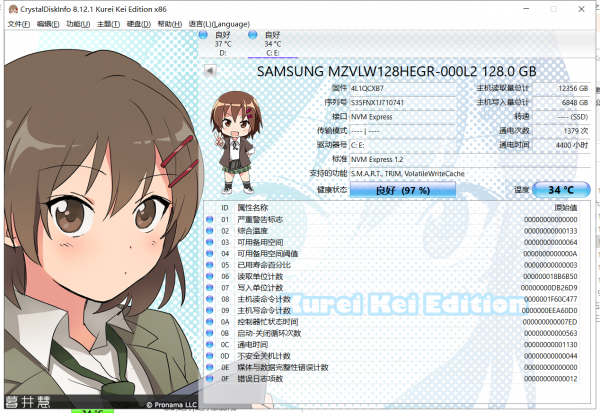Click status orb of attribute 0E 媒体与数据完整性错误计数

tap(209, 367)
